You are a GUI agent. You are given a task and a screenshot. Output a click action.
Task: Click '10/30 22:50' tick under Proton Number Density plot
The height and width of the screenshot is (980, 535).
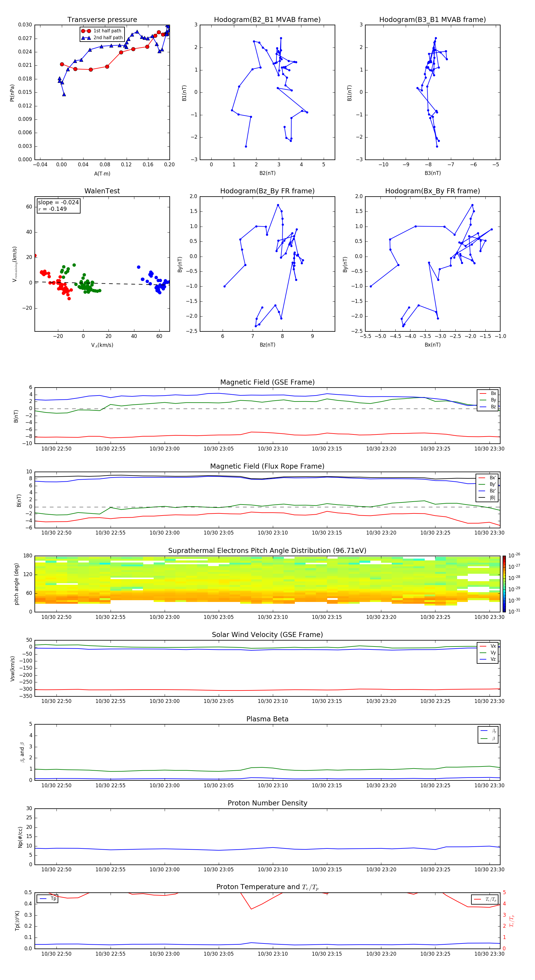(x=56, y=870)
